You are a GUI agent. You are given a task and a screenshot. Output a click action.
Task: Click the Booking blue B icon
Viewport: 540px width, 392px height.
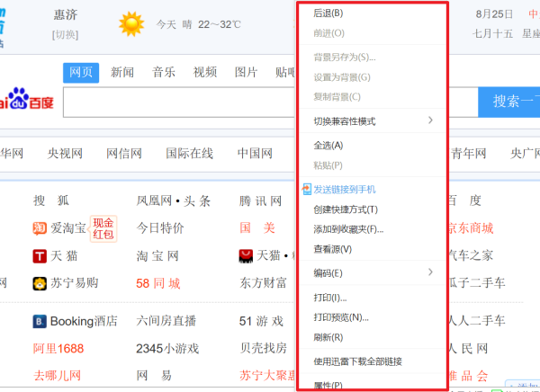[x=40, y=322]
